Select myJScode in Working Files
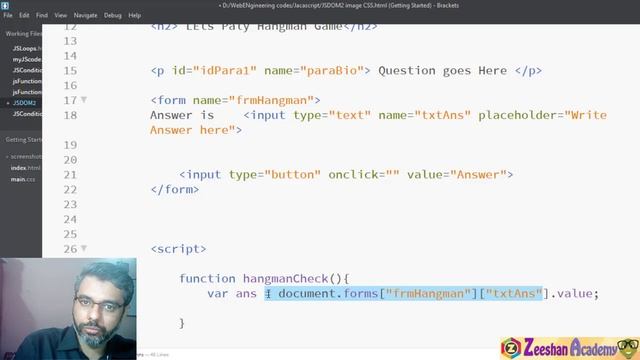The image size is (640, 360). [27, 59]
